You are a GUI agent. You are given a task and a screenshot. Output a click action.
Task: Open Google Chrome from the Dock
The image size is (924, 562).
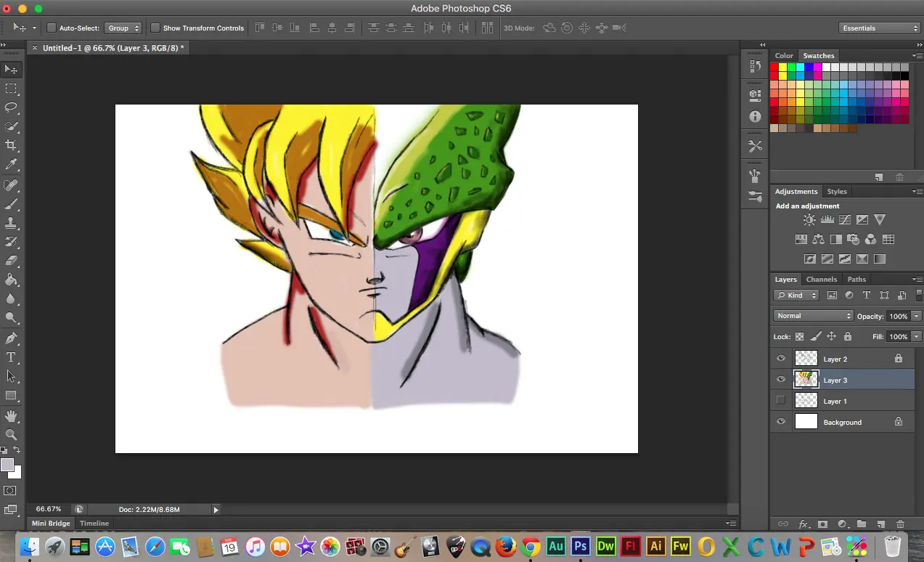[x=531, y=546]
